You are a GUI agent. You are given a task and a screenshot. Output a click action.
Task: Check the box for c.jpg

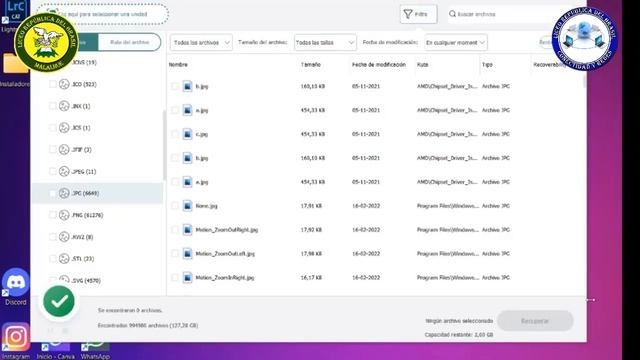click(175, 134)
